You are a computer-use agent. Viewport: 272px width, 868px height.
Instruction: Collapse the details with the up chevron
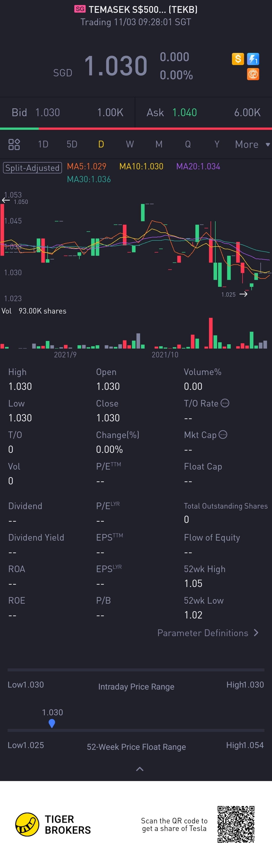[139, 769]
